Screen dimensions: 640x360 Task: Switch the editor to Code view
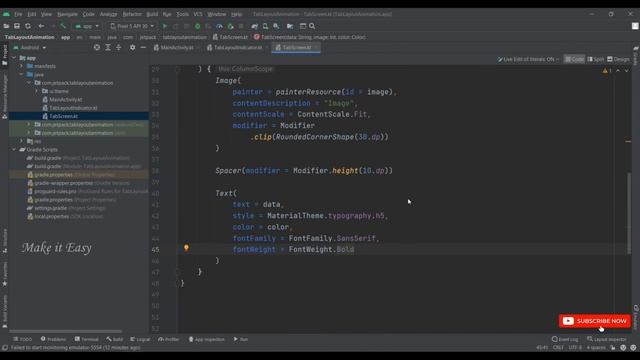[574, 60]
